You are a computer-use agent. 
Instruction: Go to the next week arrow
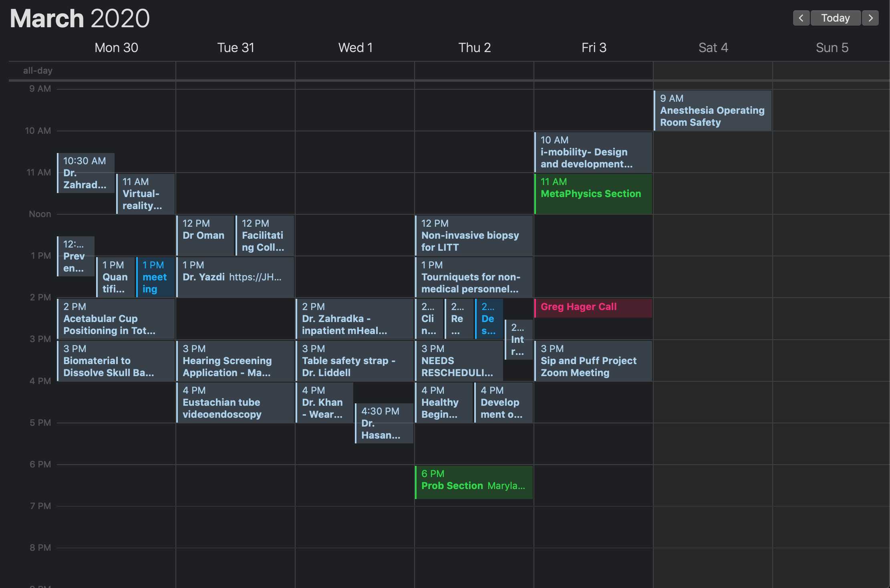pos(870,18)
